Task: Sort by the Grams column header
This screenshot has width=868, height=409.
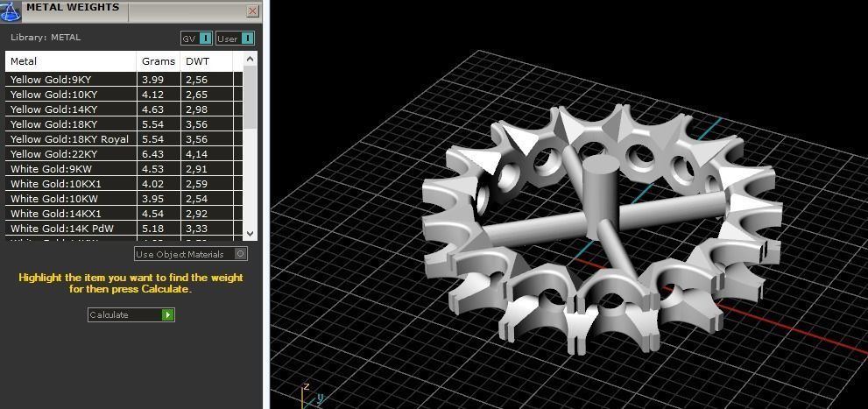Action: pyautogui.click(x=159, y=61)
